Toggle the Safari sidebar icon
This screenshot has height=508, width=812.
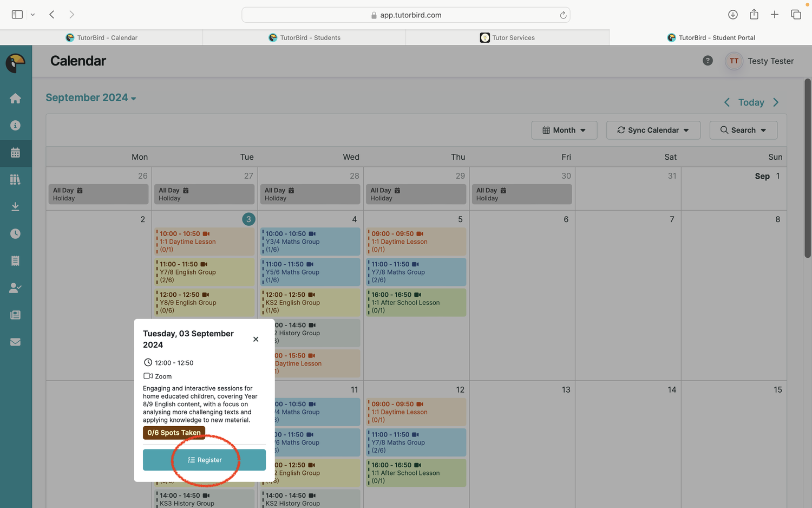17,15
